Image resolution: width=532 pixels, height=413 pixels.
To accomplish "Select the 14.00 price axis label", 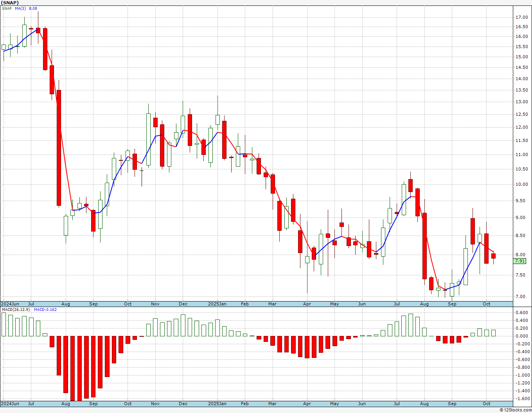I will point(521,79).
